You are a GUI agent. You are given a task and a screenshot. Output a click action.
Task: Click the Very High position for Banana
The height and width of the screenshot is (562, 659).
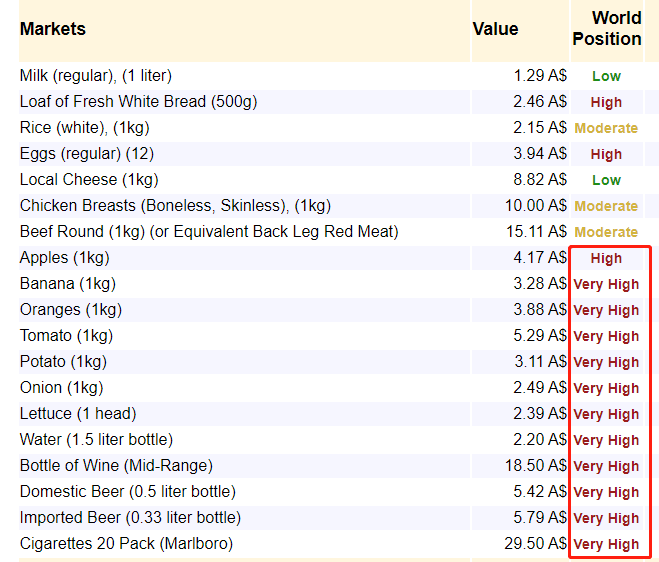606,285
